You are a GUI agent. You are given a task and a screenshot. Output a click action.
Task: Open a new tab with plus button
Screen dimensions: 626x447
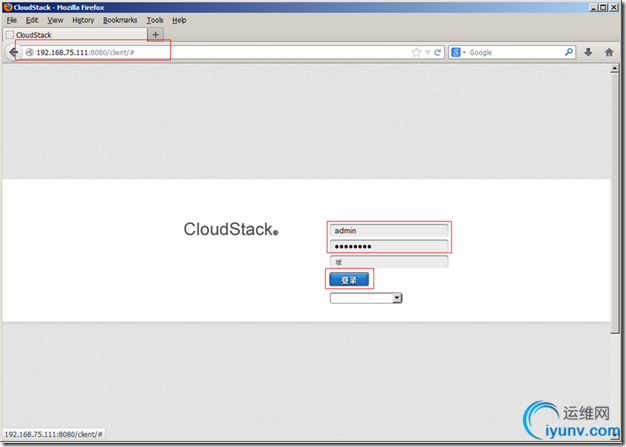(x=156, y=35)
